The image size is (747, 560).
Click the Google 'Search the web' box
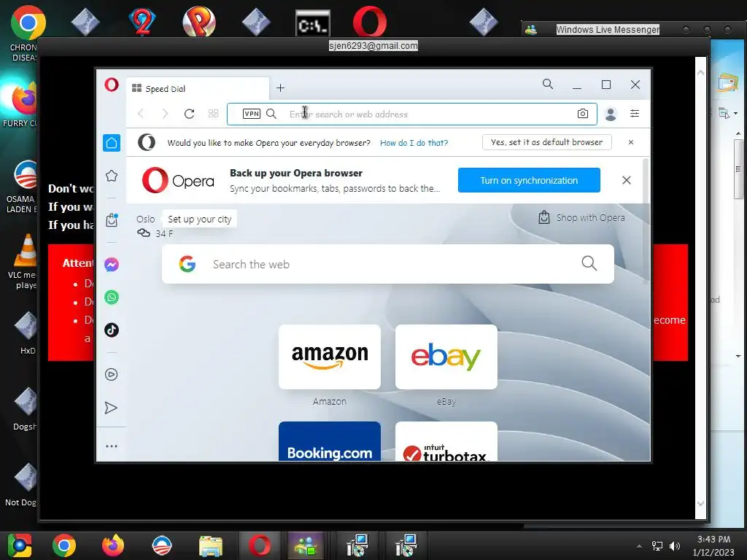tap(388, 264)
